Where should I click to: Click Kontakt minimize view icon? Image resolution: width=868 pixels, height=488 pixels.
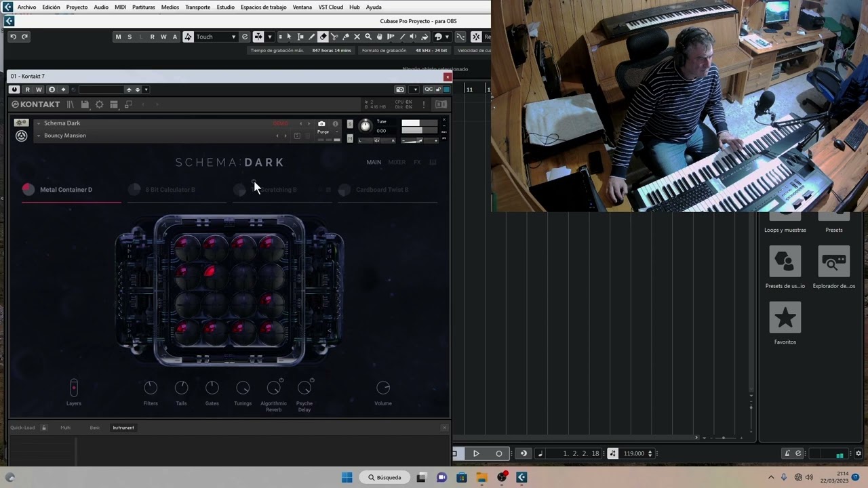(128, 104)
